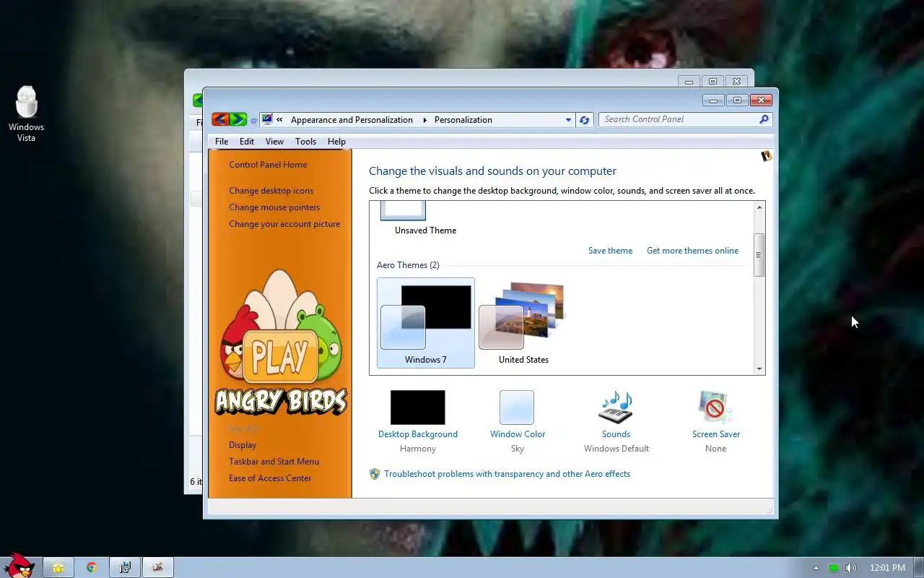
Task: Open Taskbar and Start Menu link
Action: (x=274, y=462)
